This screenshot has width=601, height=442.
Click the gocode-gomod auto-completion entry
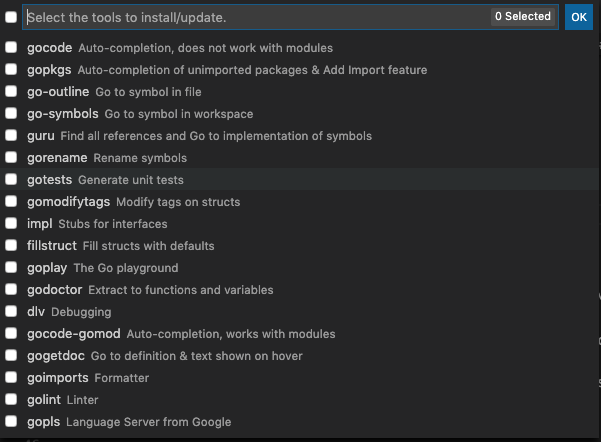299,334
